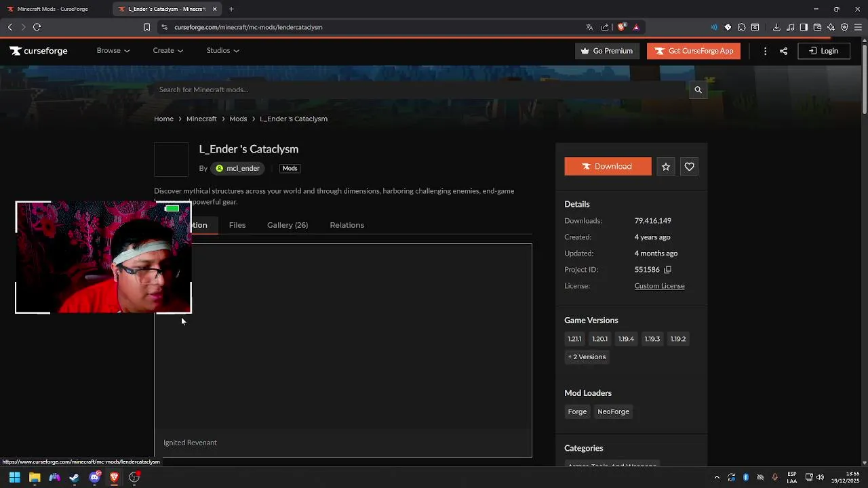Open Brave Leo AI sparkle icon
The width and height of the screenshot is (868, 488).
pyautogui.click(x=831, y=27)
